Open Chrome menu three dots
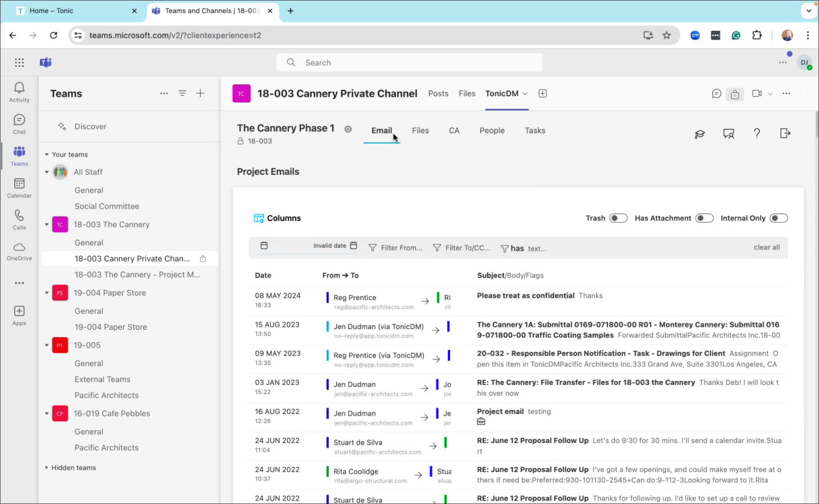The height and width of the screenshot is (504, 819). point(808,35)
